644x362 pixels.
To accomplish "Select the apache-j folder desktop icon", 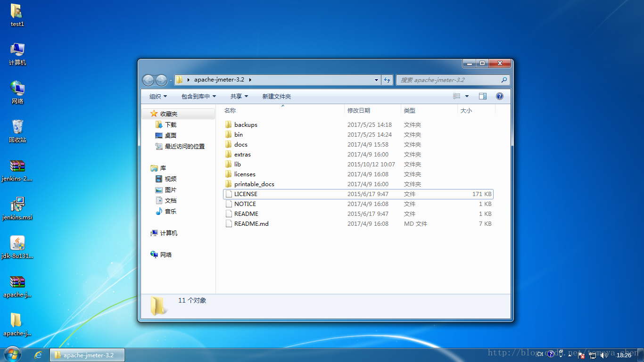I will point(17,324).
